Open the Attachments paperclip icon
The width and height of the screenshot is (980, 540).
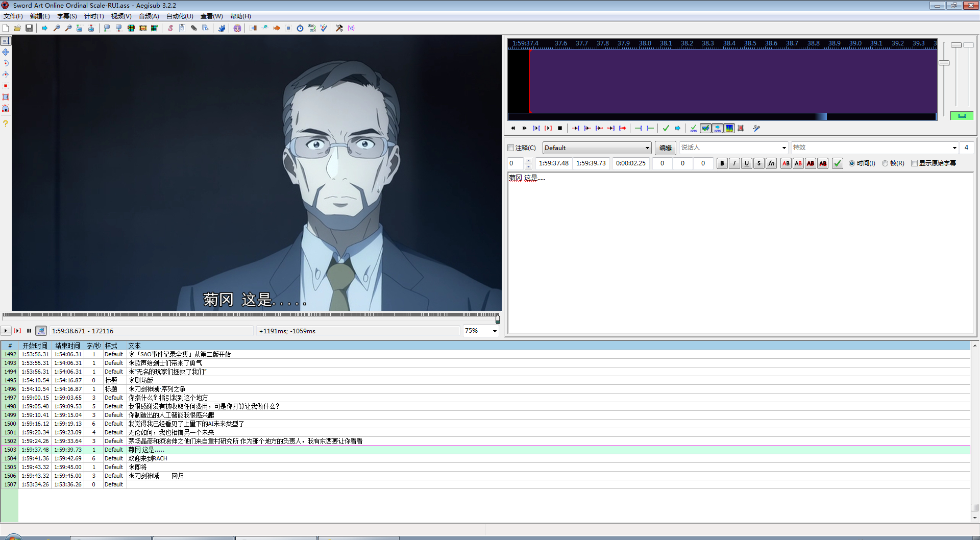click(x=194, y=28)
